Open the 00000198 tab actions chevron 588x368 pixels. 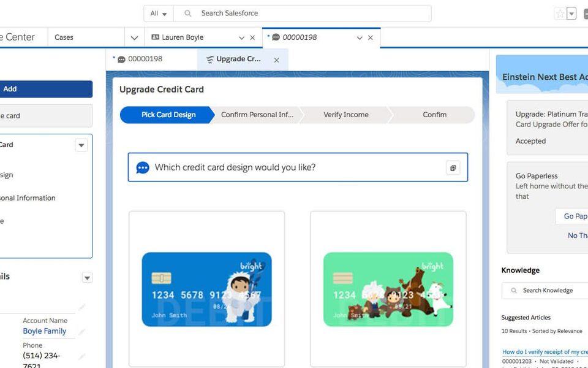click(x=360, y=38)
